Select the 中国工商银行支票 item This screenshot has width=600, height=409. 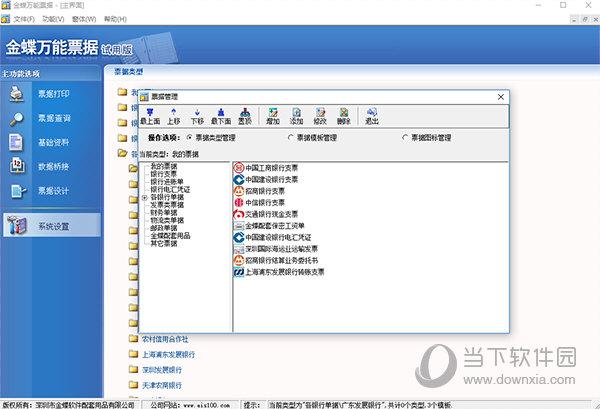(x=266, y=168)
